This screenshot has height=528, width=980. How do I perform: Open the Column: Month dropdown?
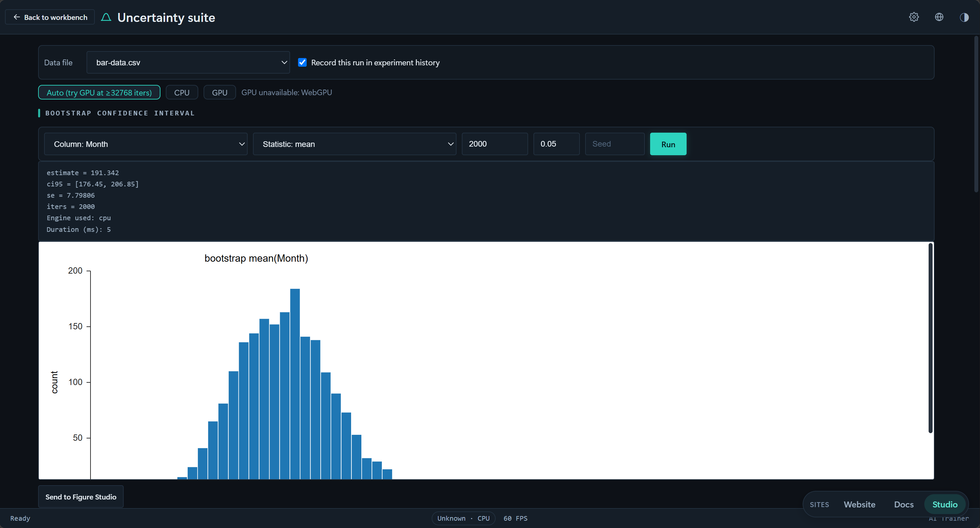[146, 144]
